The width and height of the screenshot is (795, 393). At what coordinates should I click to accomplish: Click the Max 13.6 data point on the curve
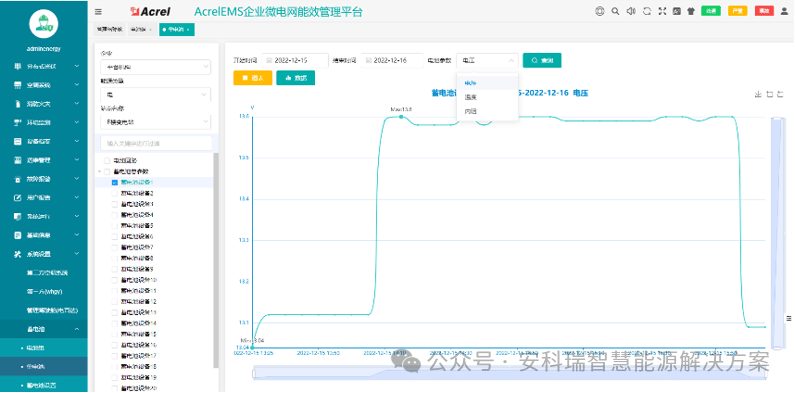[x=401, y=117]
